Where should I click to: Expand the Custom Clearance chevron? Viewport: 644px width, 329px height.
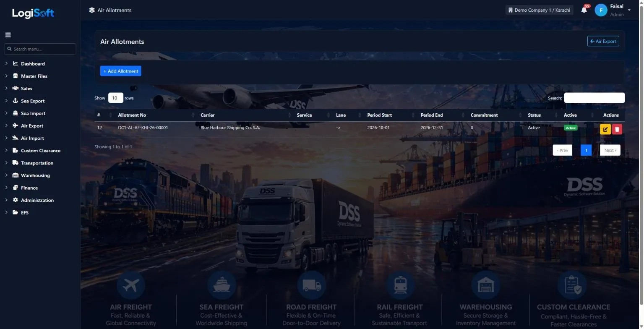pyautogui.click(x=6, y=151)
